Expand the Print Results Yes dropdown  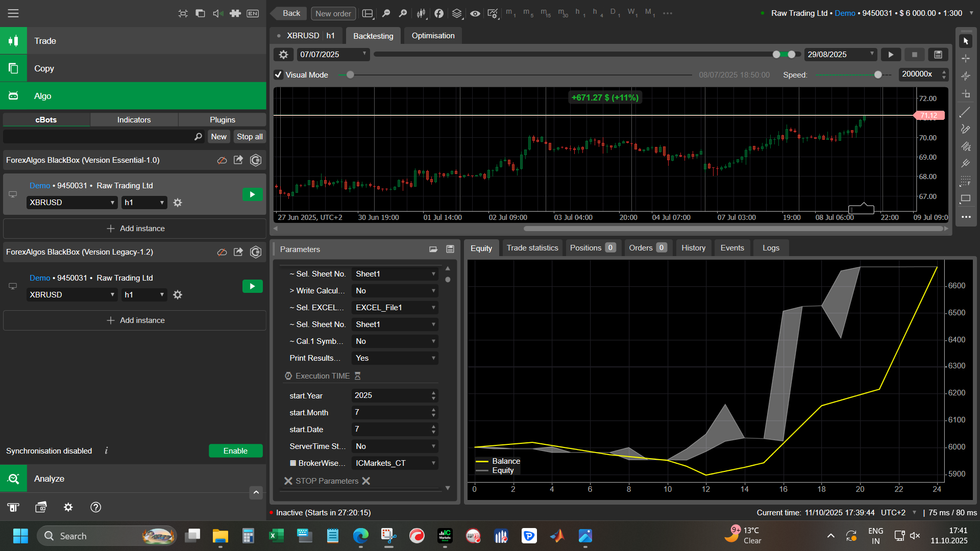point(395,358)
